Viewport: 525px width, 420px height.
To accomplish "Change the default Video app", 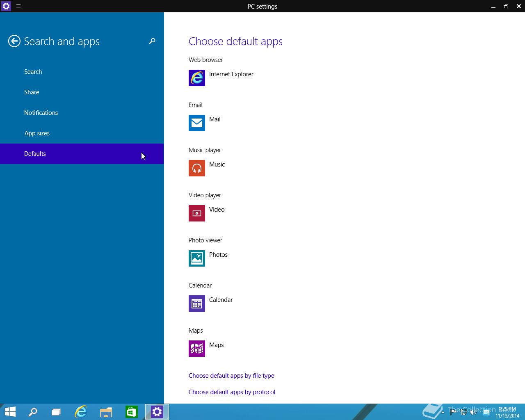I will (217, 210).
